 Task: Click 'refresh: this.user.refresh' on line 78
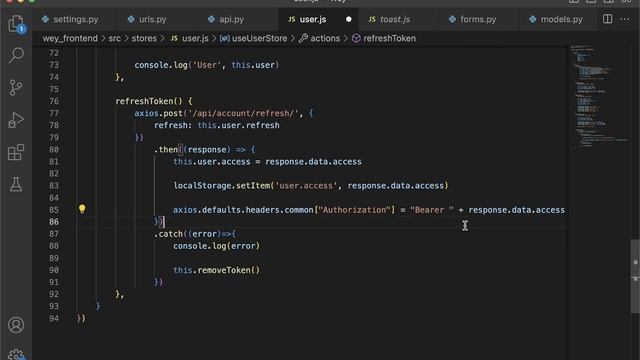point(217,125)
